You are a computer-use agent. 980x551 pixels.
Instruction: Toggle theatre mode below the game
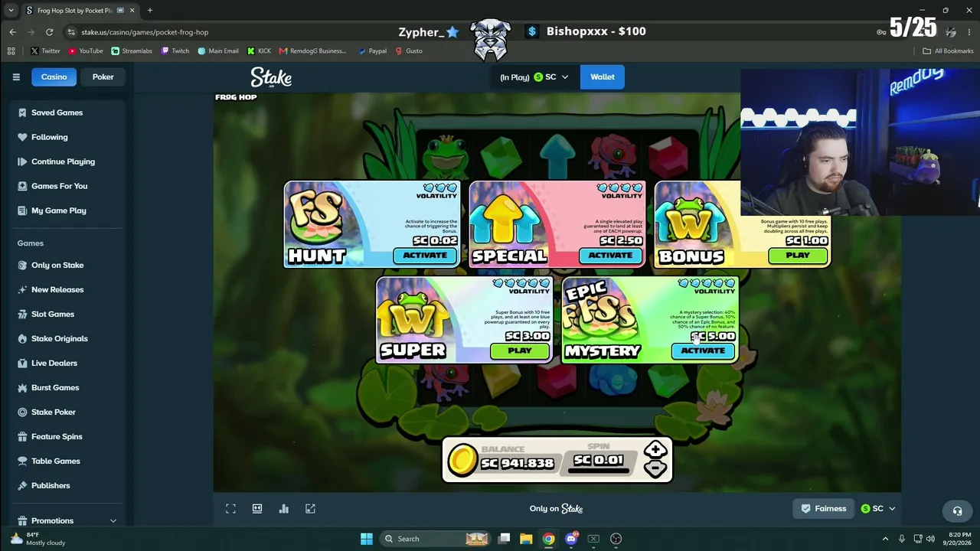pos(257,508)
